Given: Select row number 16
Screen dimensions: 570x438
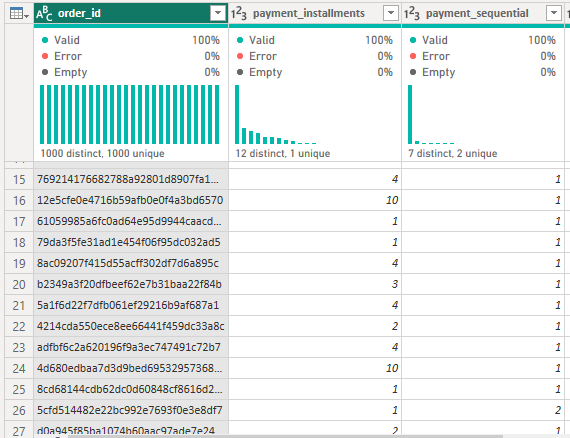Looking at the screenshot, I should pyautogui.click(x=19, y=200).
